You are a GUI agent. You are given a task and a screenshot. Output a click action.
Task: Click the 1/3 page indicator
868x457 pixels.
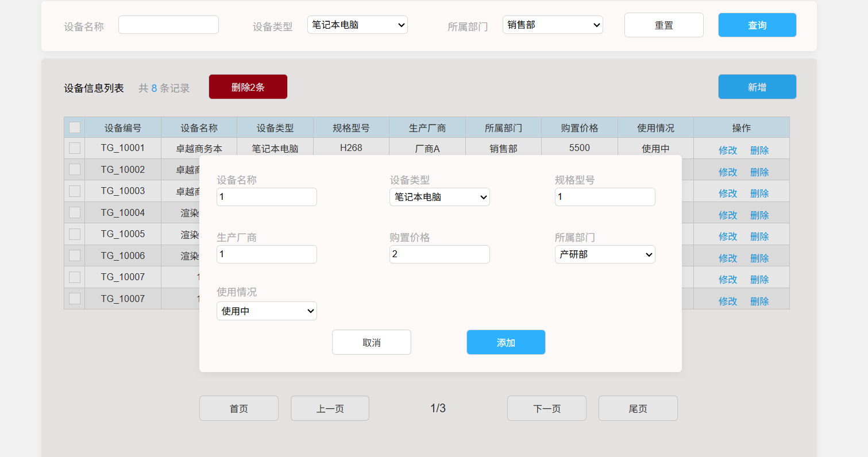[x=438, y=408]
